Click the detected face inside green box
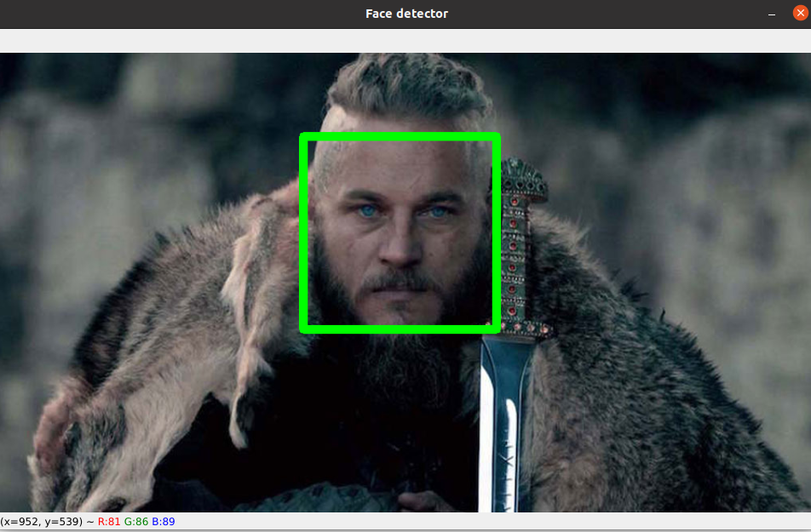Screen dimensions: 811x532 (399, 230)
